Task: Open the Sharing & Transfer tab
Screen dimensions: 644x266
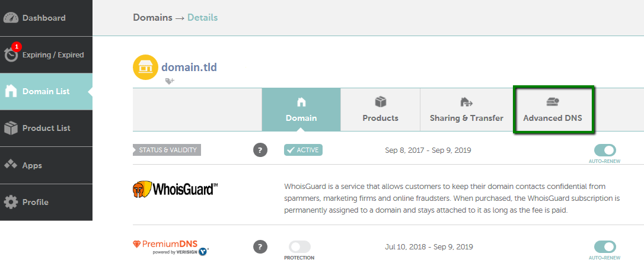Action: 467,110
